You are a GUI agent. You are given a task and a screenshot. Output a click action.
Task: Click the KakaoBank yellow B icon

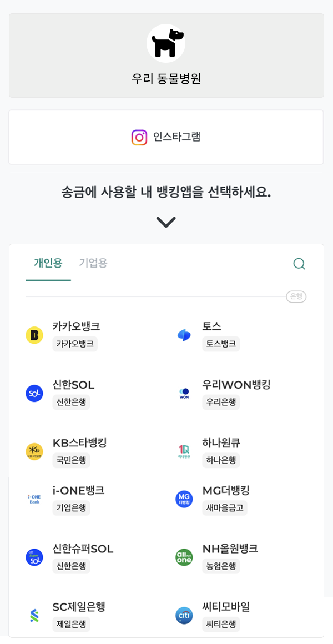pos(34,335)
